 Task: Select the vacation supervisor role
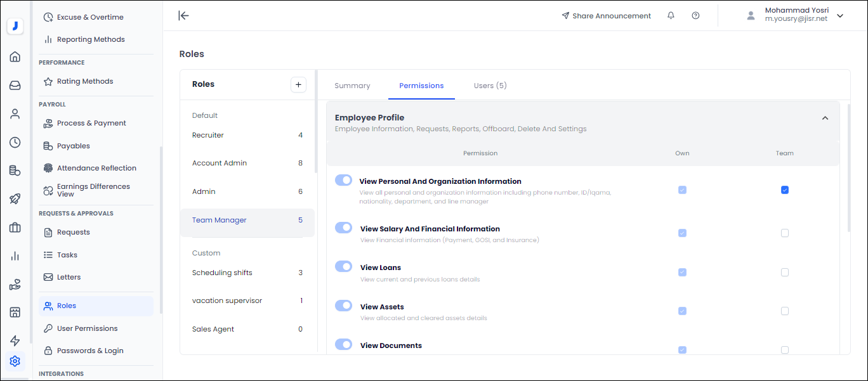[226, 300]
